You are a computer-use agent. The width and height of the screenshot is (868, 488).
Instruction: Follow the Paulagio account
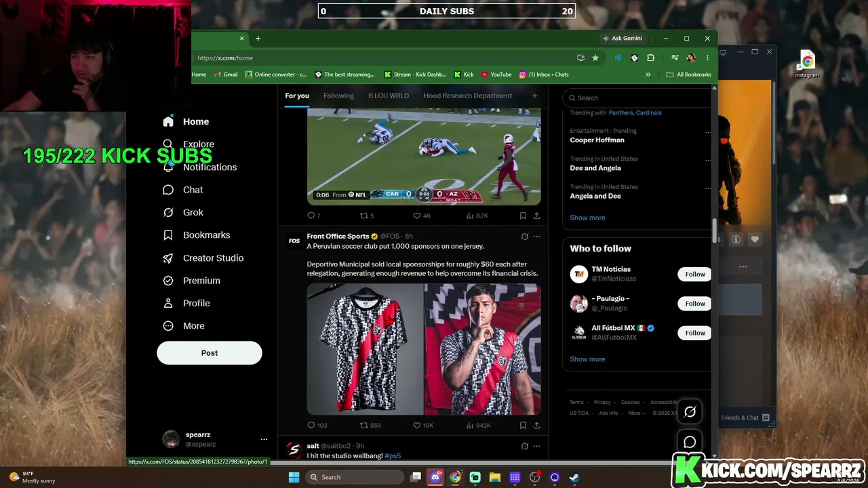695,304
